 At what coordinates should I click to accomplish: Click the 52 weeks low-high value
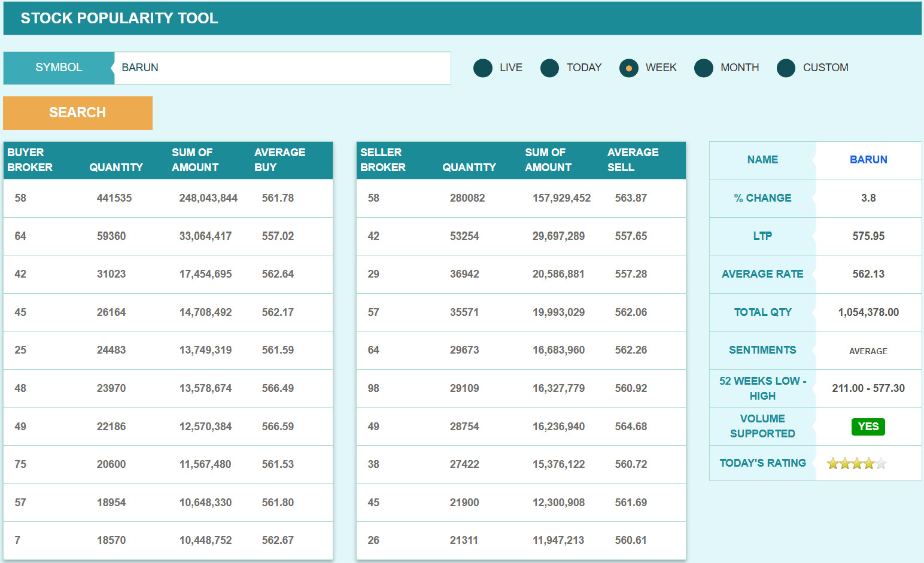pyautogui.click(x=868, y=388)
